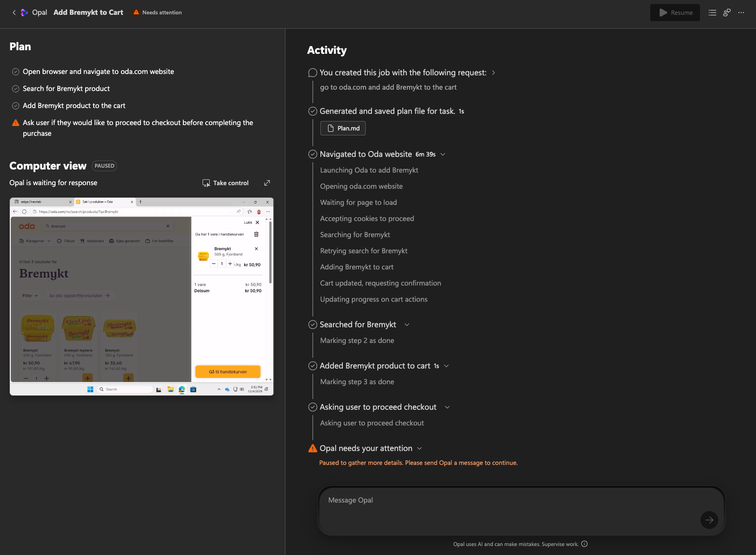Click check circle for Add Bremykt product step
Viewport: 756px width, 555px height.
pyautogui.click(x=16, y=106)
